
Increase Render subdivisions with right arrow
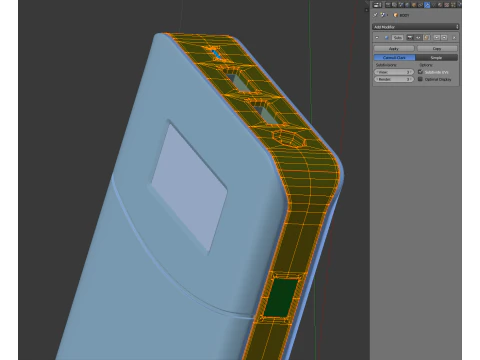(x=412, y=79)
